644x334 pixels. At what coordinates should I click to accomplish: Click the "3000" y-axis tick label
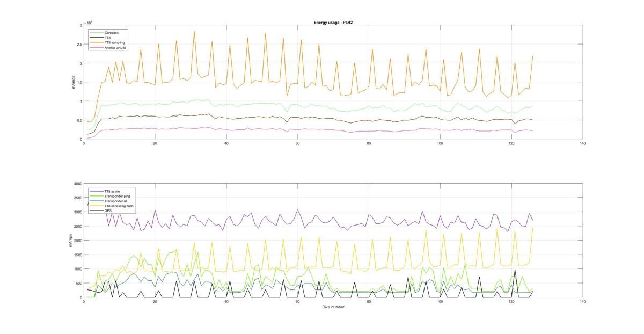78,212
